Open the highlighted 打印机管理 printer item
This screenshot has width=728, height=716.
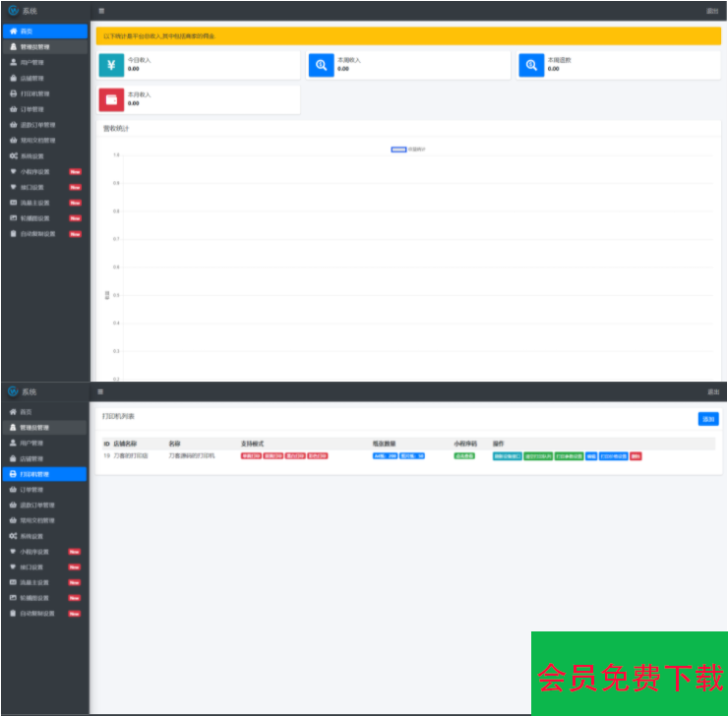[x=44, y=474]
